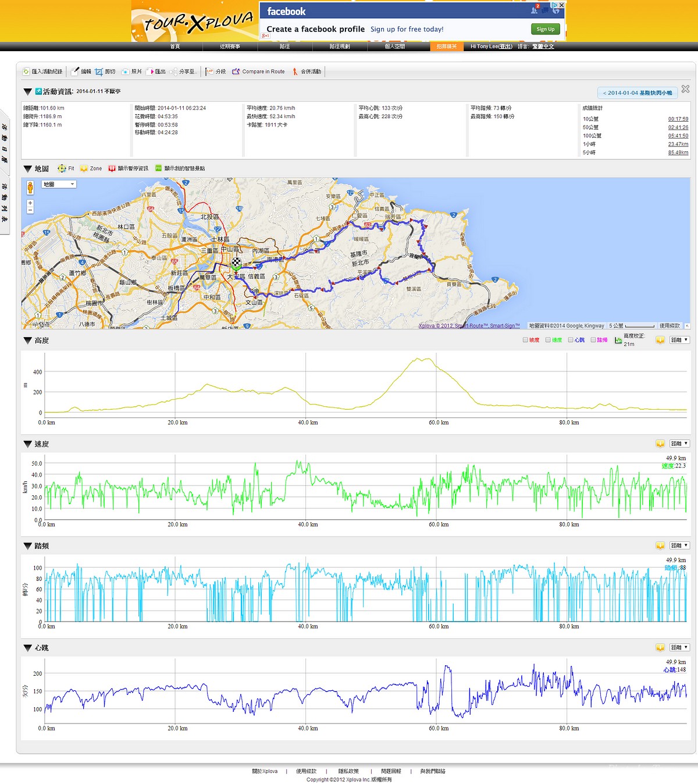This screenshot has height=784, width=698.
Task: Open the 路徑規劃 navigation menu item
Action: click(340, 47)
